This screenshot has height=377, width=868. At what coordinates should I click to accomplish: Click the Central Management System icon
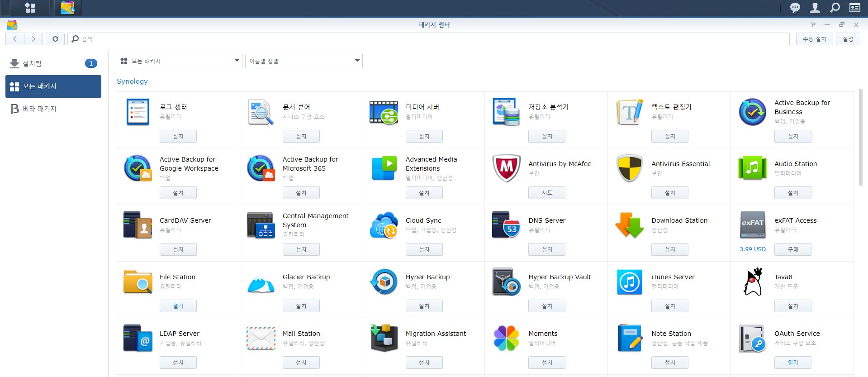(261, 225)
